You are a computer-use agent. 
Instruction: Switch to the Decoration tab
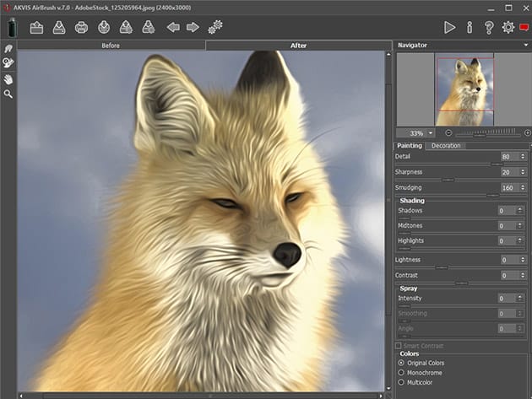446,146
